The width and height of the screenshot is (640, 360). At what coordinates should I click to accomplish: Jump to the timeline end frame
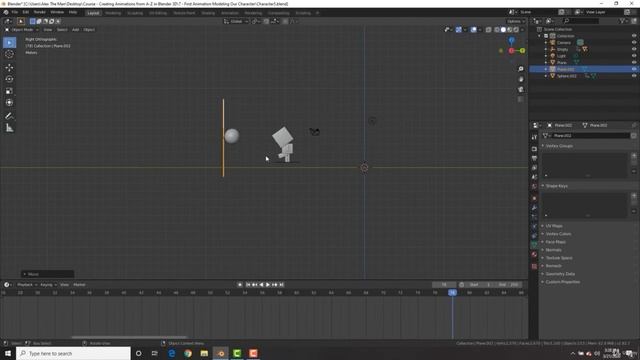[x=281, y=285]
